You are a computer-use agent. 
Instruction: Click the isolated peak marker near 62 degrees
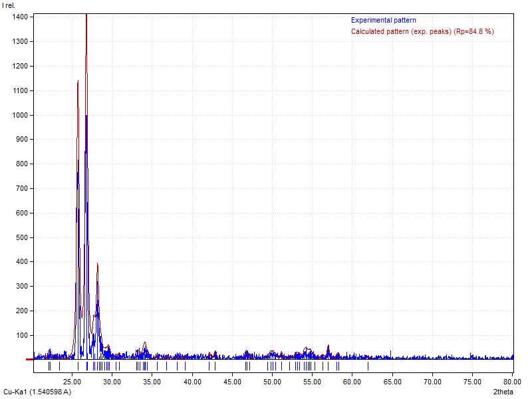pos(368,366)
